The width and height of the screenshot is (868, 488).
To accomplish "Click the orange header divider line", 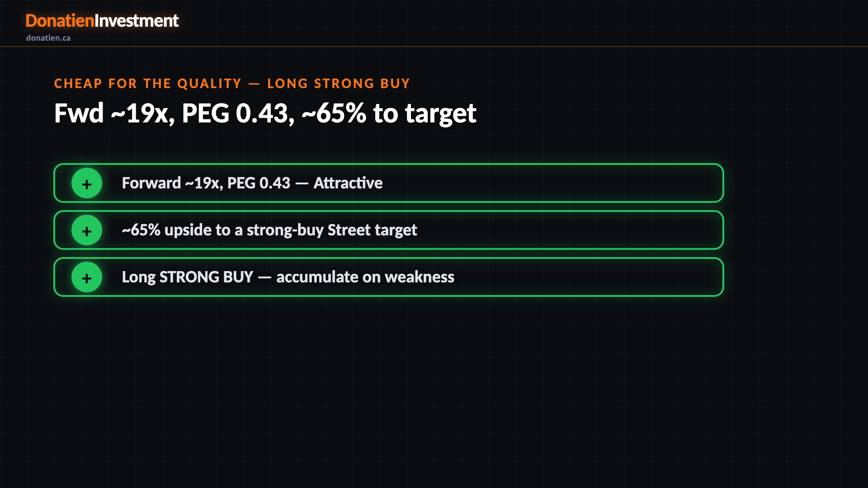I will pos(434,46).
